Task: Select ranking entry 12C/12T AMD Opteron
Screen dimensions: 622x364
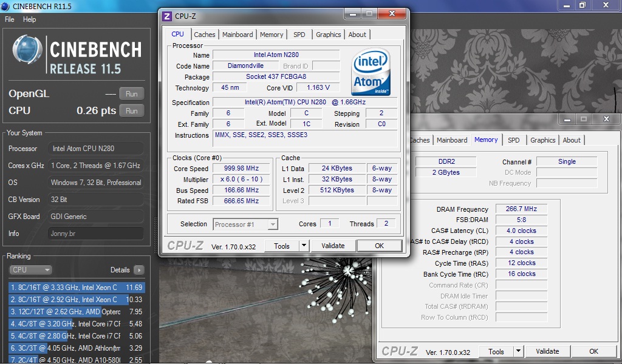Action: 76,312
